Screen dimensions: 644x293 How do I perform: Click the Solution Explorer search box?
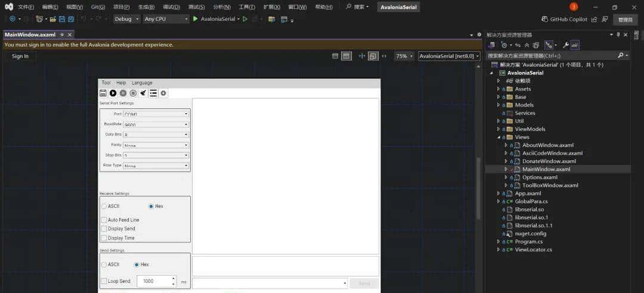(558, 55)
